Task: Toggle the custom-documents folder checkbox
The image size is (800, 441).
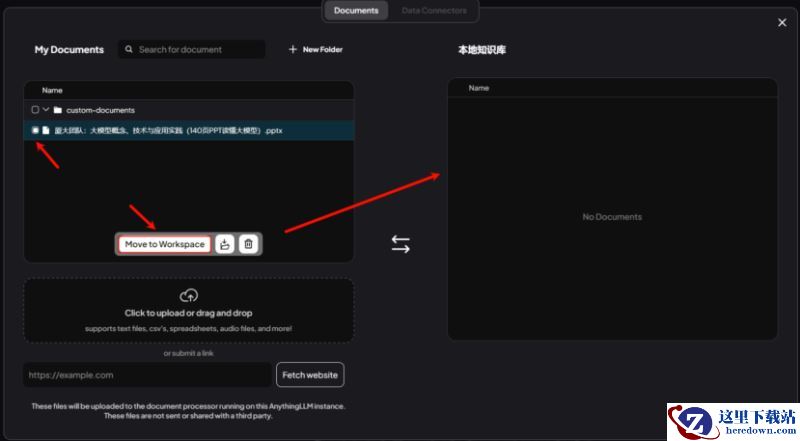Action: (35, 110)
